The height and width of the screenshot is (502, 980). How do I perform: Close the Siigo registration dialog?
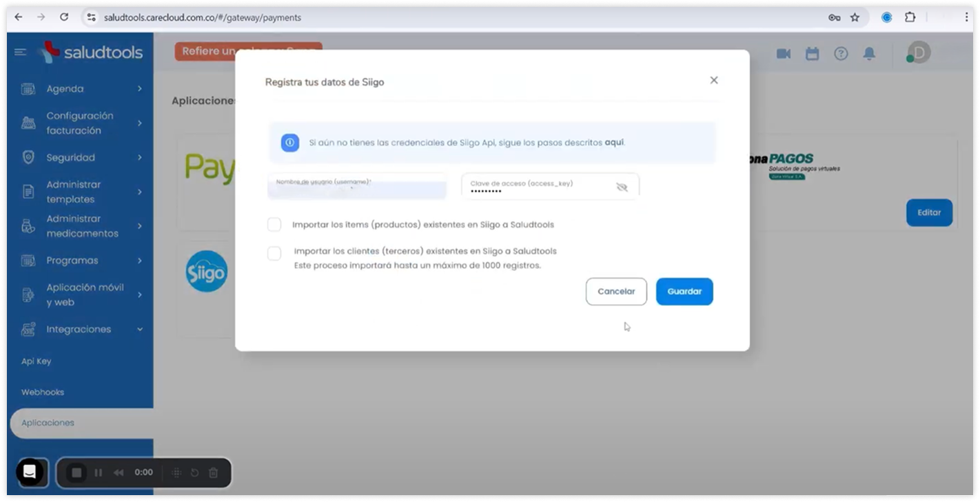714,80
